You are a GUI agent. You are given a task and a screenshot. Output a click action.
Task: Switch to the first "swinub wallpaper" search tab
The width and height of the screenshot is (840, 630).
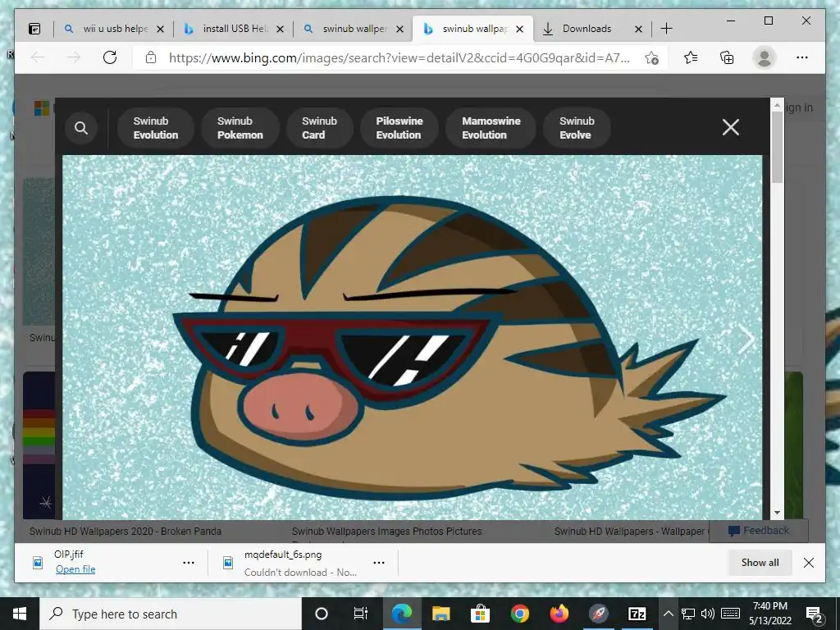[x=354, y=29]
